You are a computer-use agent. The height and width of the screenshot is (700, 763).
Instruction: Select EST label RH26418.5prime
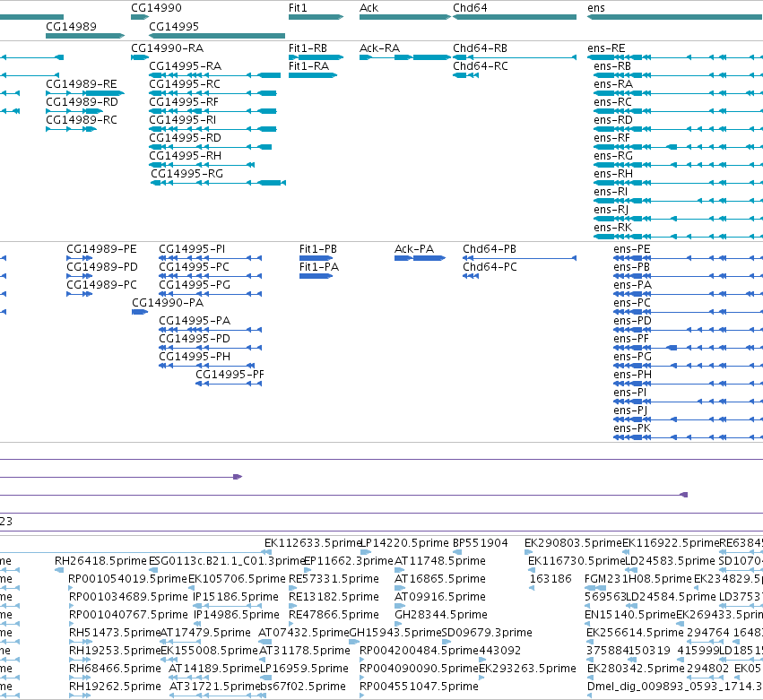click(x=100, y=561)
